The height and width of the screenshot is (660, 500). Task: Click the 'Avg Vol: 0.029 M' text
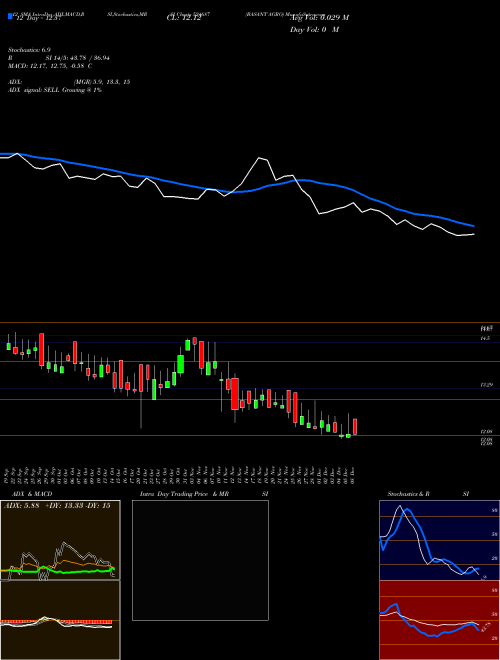[x=319, y=17]
